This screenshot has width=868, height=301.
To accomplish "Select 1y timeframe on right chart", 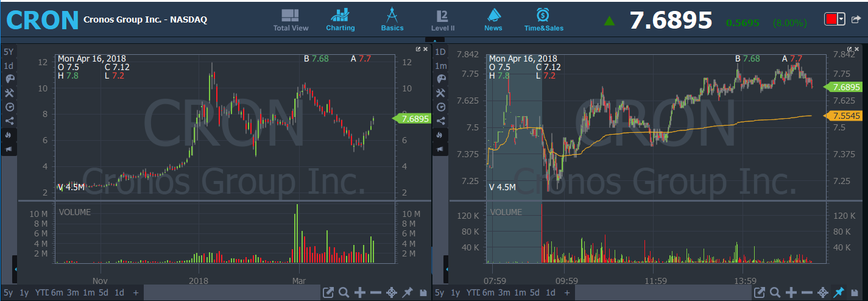I will pyautogui.click(x=456, y=292).
